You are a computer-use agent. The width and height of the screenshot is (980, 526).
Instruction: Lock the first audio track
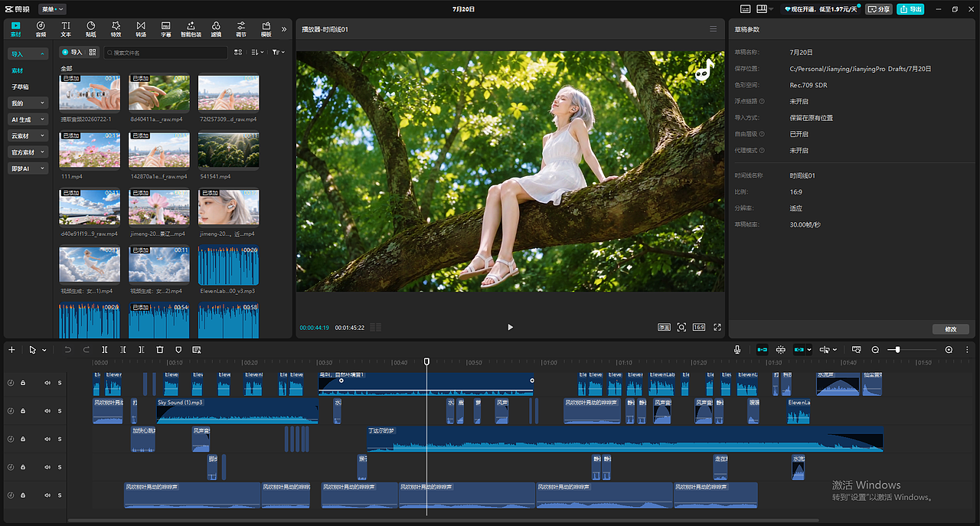point(22,383)
